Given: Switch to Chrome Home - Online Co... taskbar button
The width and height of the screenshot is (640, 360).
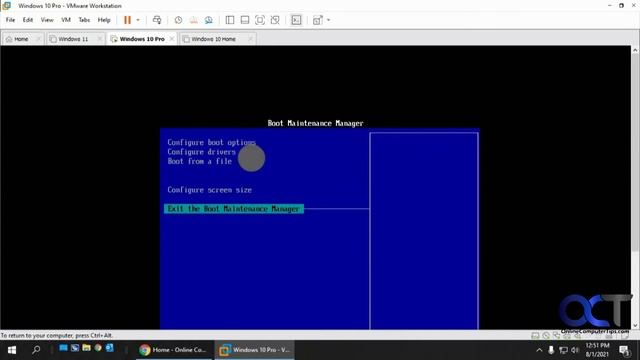Looking at the screenshot, I should pos(173,350).
